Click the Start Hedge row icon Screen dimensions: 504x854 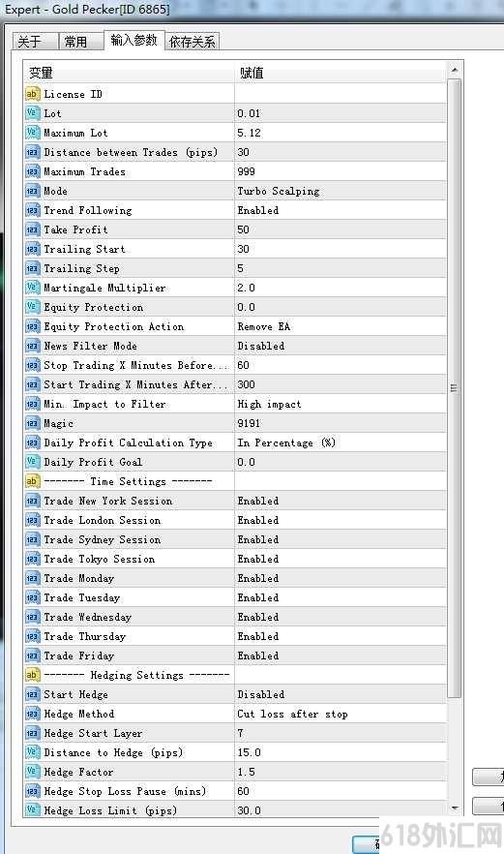pyautogui.click(x=32, y=694)
